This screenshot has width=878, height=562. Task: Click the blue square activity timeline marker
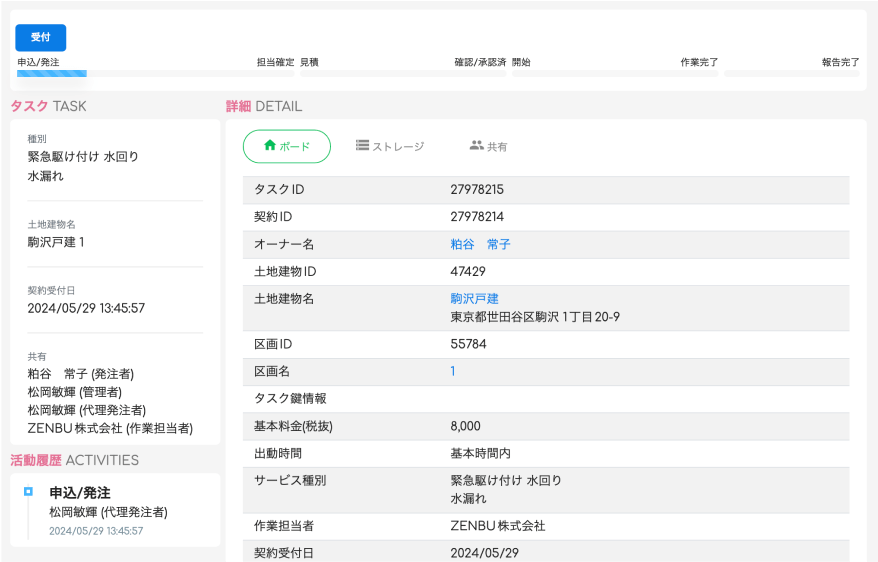[28, 492]
